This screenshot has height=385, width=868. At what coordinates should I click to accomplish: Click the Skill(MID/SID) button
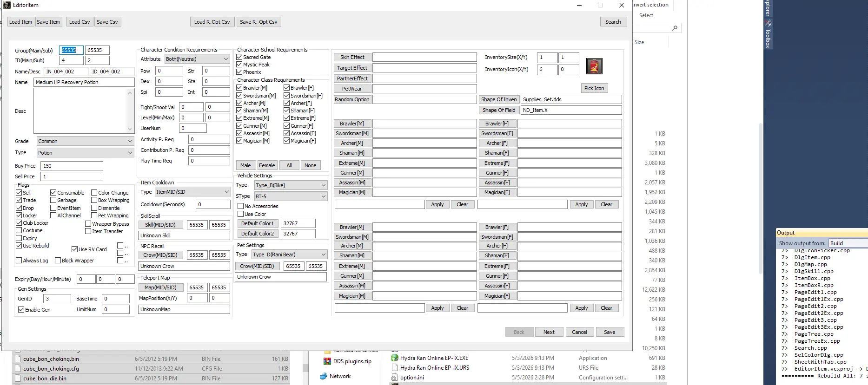tap(160, 225)
